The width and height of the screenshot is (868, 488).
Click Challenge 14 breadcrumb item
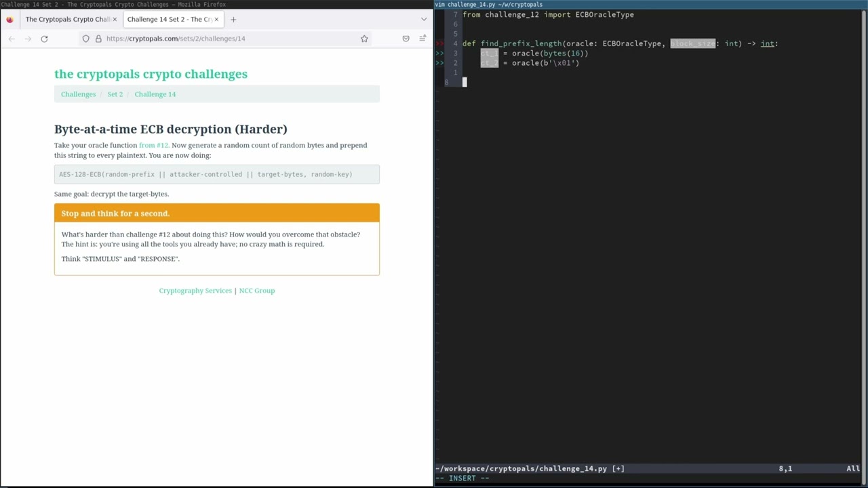(x=155, y=94)
